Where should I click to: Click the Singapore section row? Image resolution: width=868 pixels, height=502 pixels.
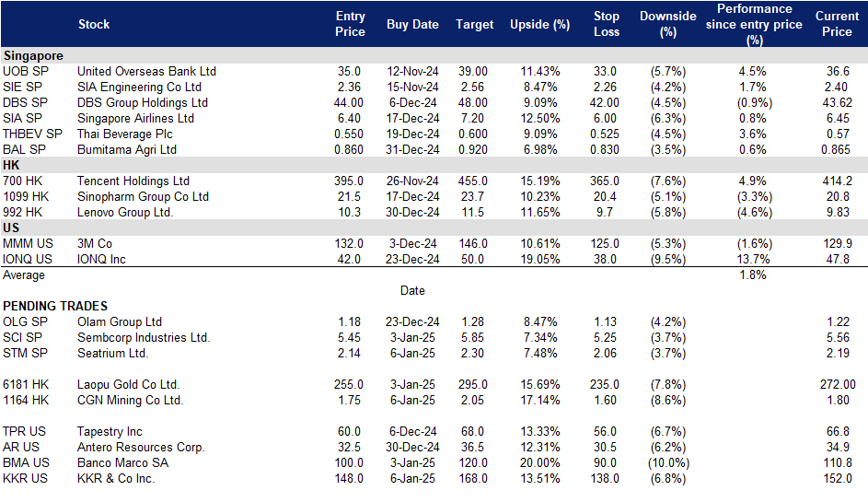tap(434, 55)
